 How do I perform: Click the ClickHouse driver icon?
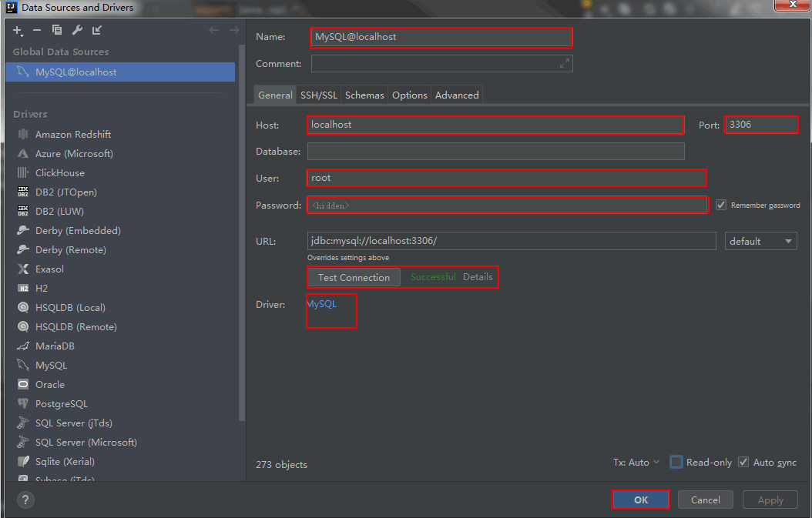pos(23,172)
